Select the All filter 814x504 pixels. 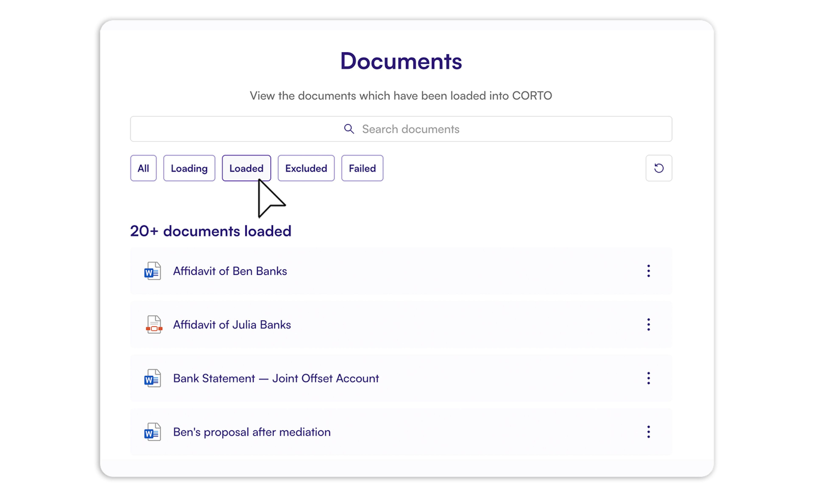pyautogui.click(x=143, y=168)
